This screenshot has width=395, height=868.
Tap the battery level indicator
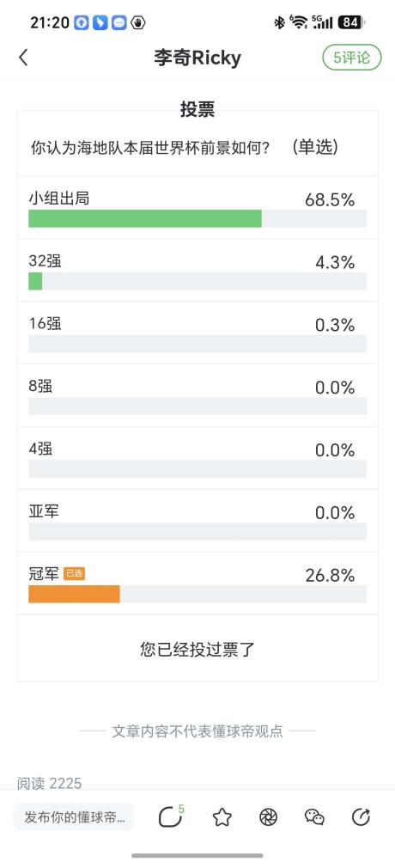click(351, 22)
